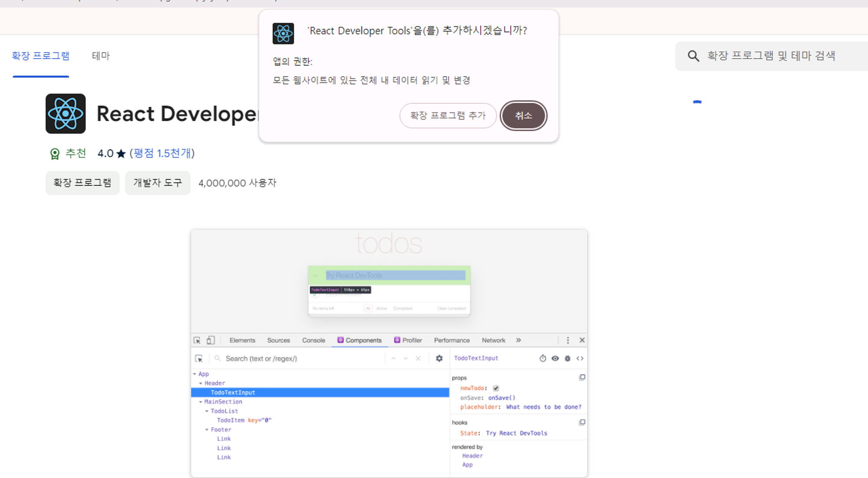This screenshot has height=478, width=868.
Task: Toggle the newTodo checkbox
Action: (x=496, y=388)
